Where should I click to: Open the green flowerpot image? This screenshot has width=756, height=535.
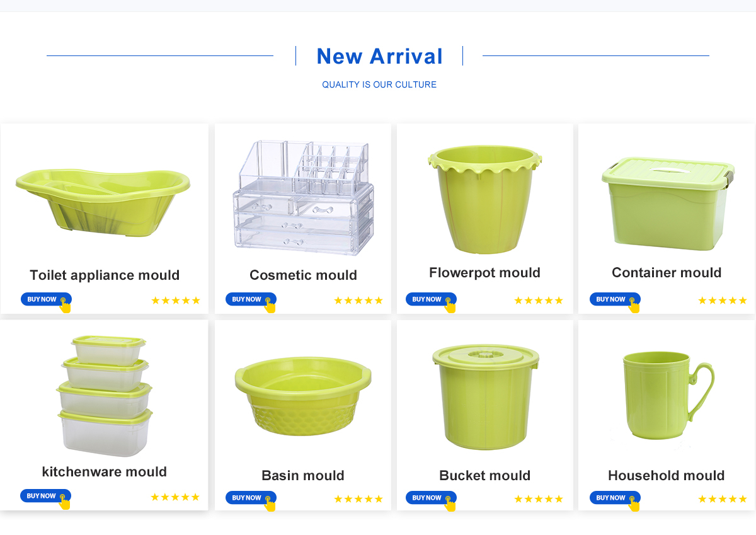click(x=484, y=199)
